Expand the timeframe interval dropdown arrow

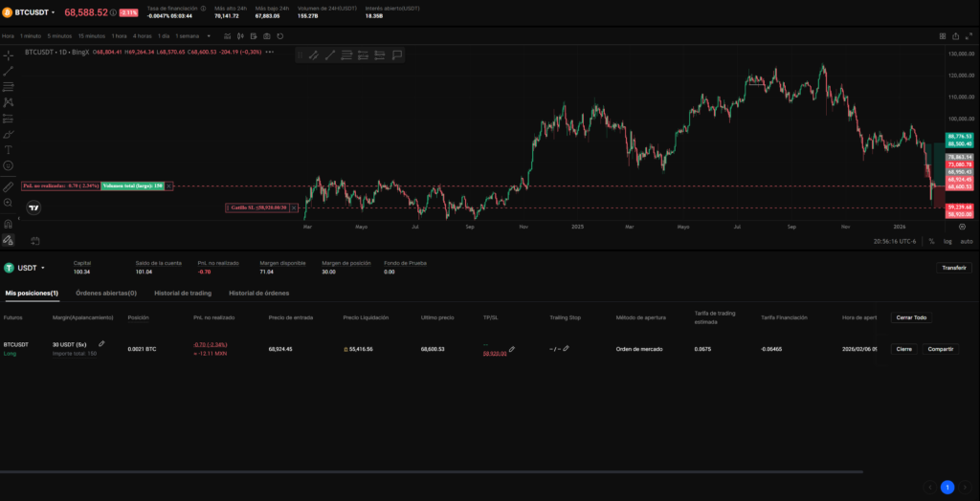coord(208,35)
